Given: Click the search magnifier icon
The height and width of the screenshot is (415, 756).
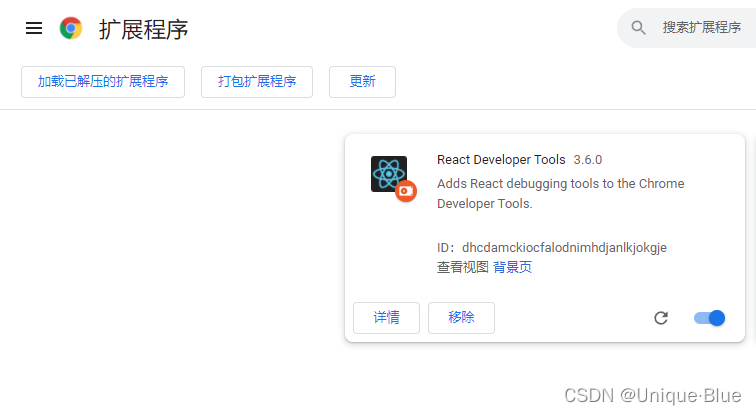Looking at the screenshot, I should 638,27.
